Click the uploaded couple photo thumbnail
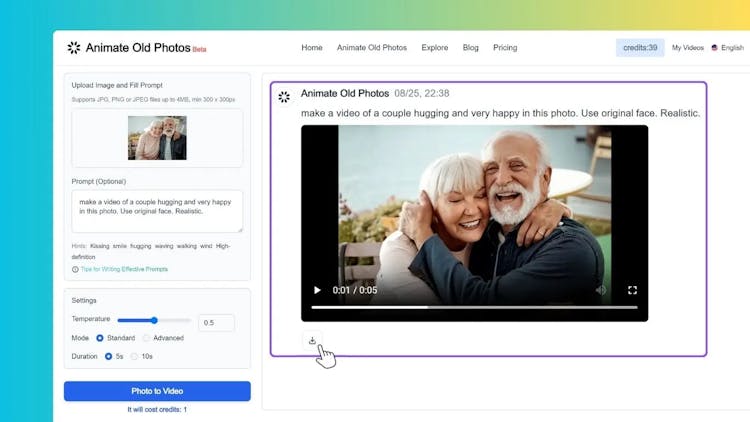This screenshot has height=422, width=750. (x=157, y=138)
